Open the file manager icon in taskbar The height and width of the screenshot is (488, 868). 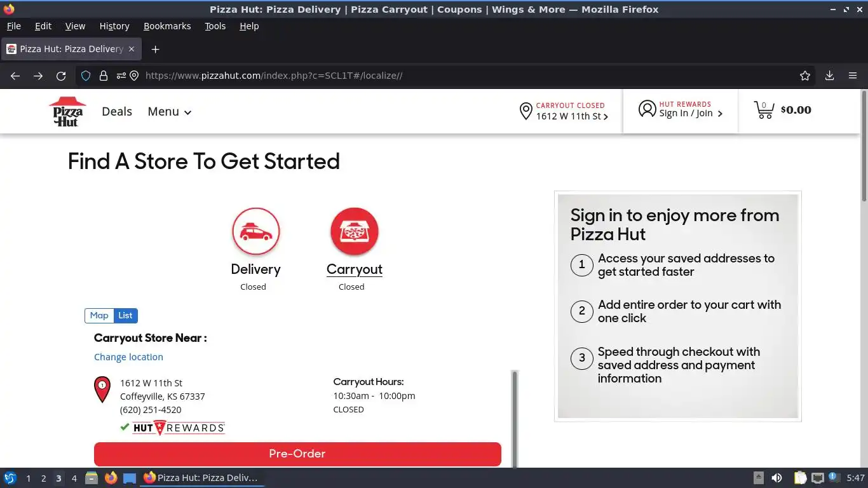92,478
